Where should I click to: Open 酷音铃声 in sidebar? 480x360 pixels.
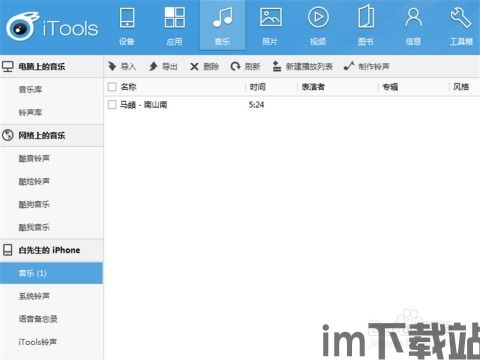click(x=34, y=158)
